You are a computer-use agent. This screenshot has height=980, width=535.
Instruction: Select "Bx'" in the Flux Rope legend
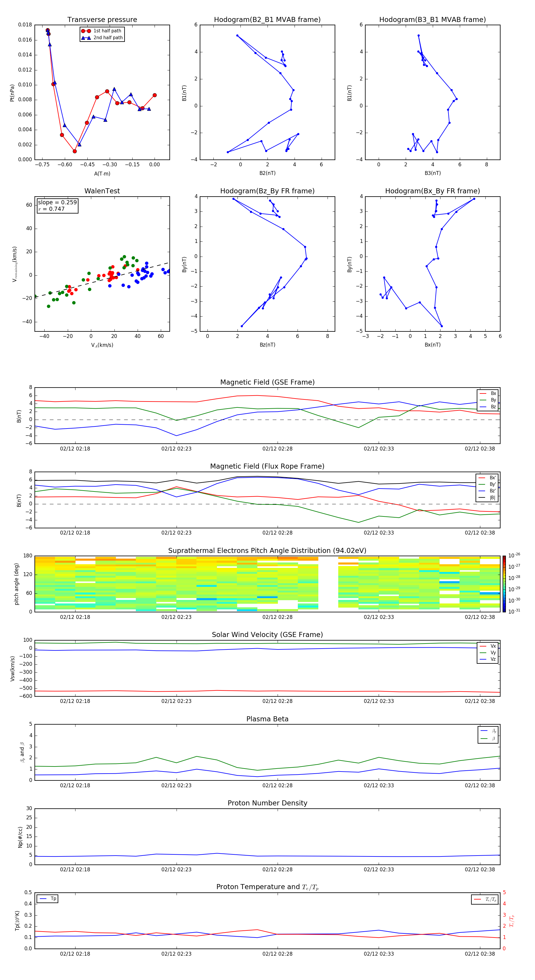tap(487, 478)
